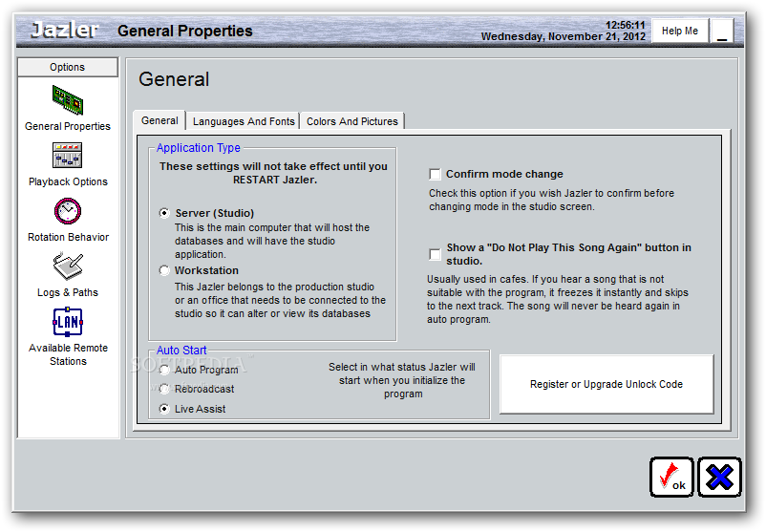
Task: Click the Rotation Behavior sidebar label
Action: [68, 237]
